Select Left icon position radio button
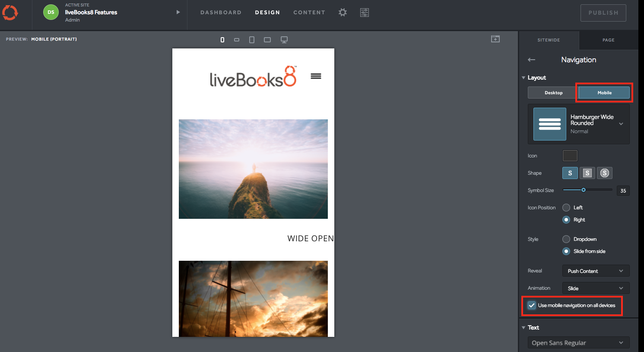Image resolution: width=644 pixels, height=352 pixels. (x=566, y=208)
